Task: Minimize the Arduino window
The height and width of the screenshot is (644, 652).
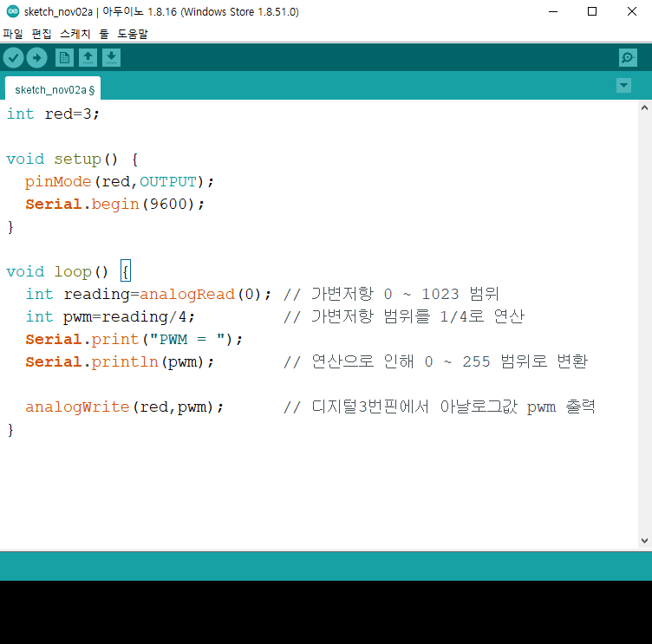Action: [x=553, y=11]
